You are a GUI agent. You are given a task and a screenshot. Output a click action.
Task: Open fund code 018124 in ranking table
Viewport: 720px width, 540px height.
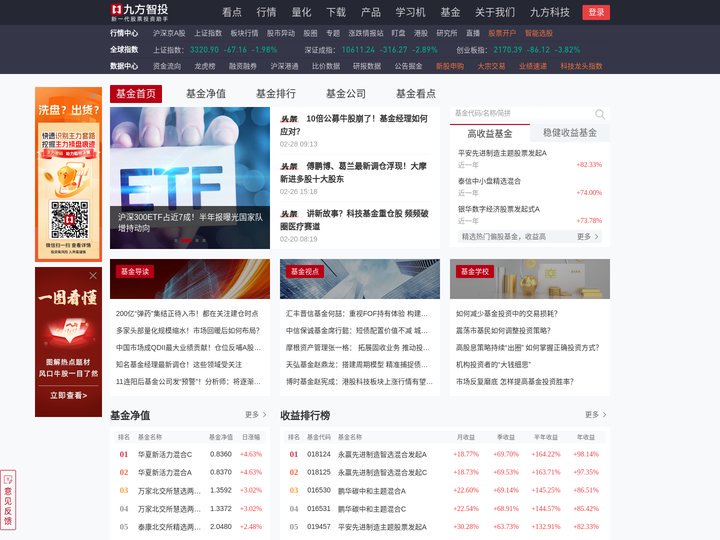click(x=319, y=454)
